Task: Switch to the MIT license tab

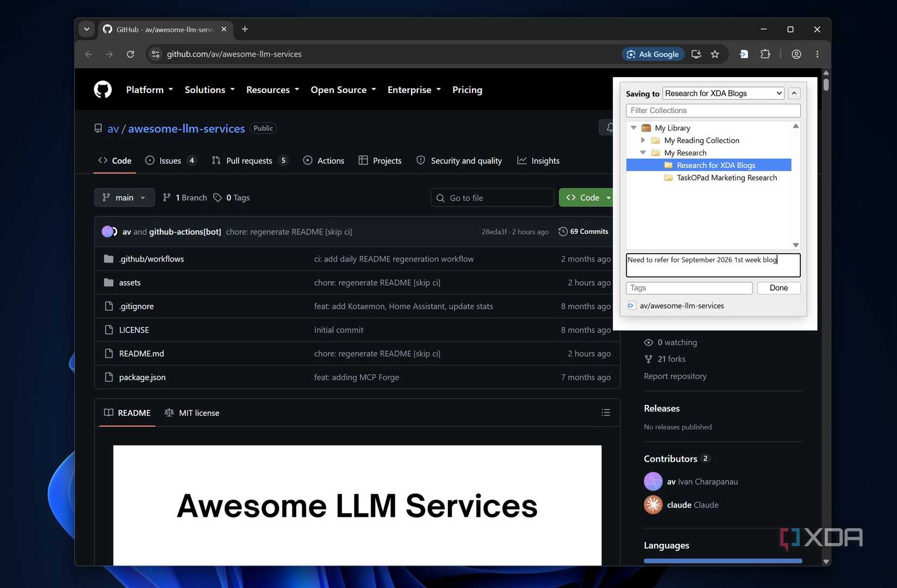Action: 192,413
